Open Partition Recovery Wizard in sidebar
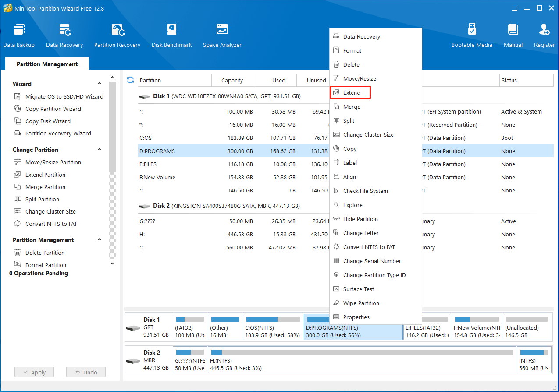Image resolution: width=559 pixels, height=392 pixels. (53, 133)
